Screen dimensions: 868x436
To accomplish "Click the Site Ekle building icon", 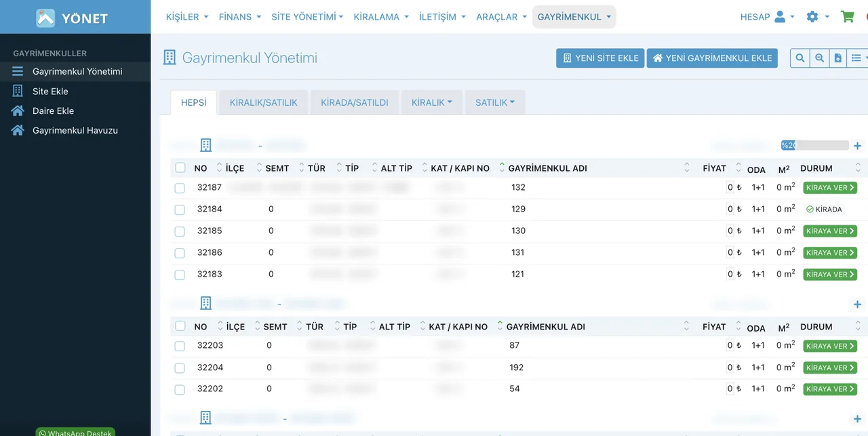I will 18,91.
